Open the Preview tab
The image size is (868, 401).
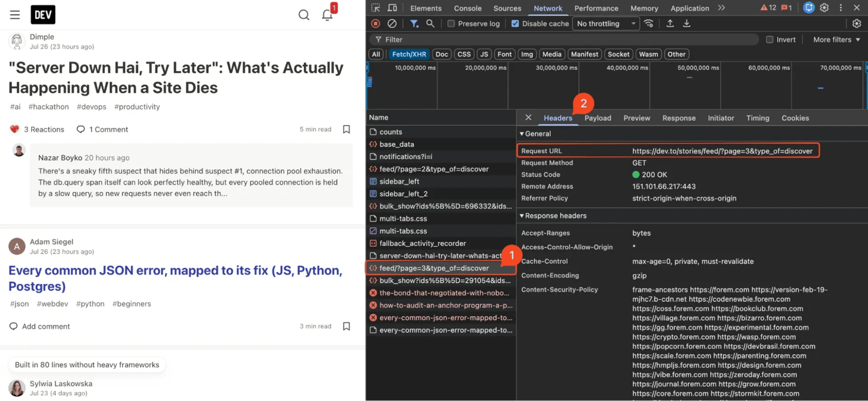637,118
